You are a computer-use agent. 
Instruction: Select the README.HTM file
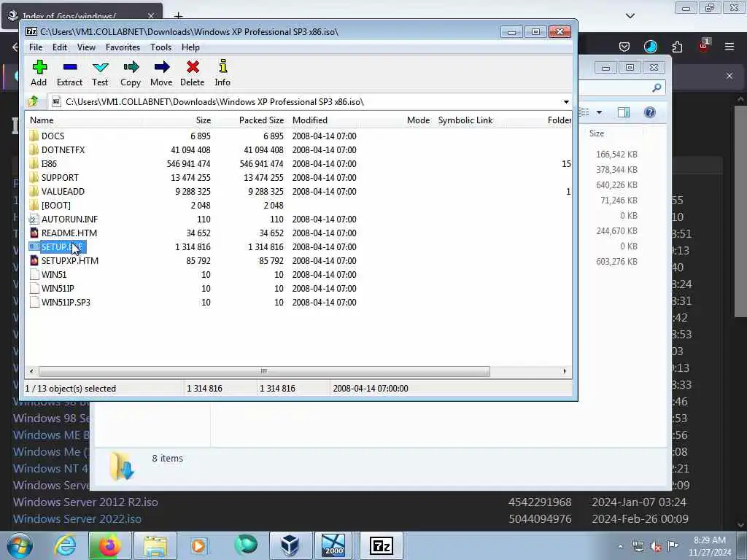pyautogui.click(x=69, y=233)
